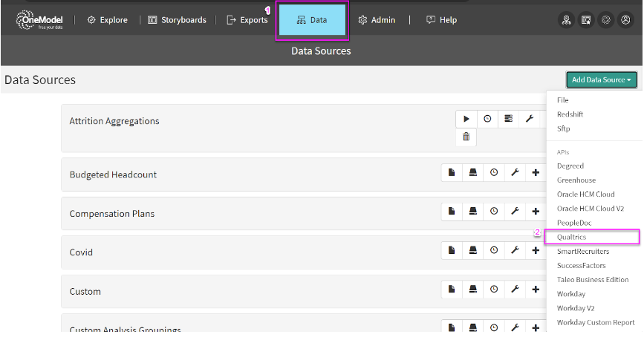
Task: Click wrench icon for Compensation Plans
Action: coord(515,211)
